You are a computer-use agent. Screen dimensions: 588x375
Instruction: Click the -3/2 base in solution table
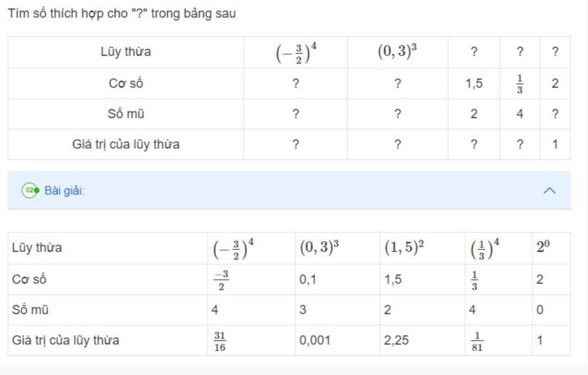[x=221, y=280]
